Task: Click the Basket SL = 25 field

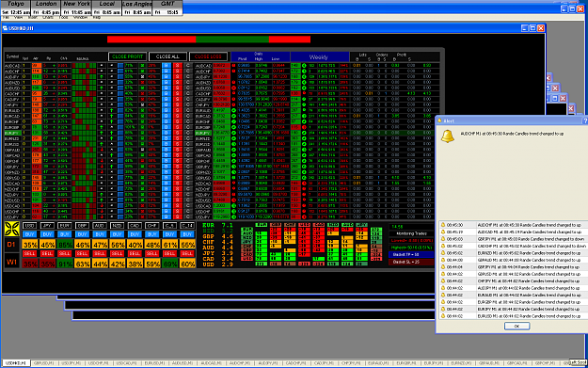Action: tap(411, 262)
